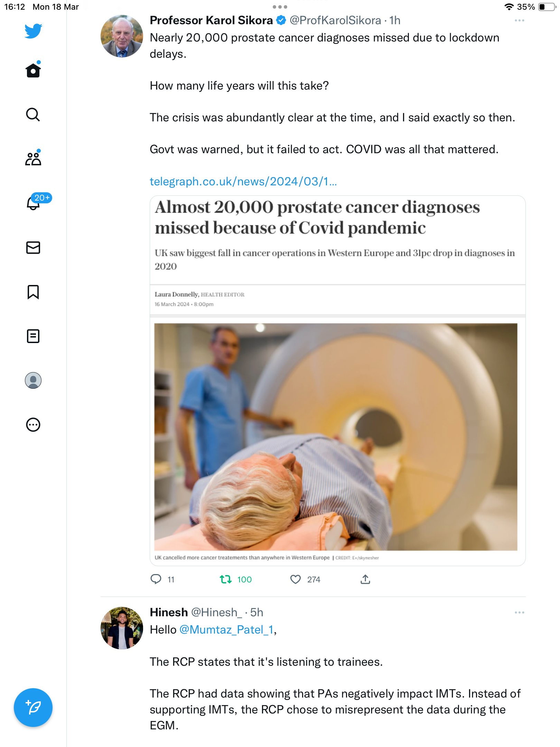This screenshot has width=560, height=747.
Task: Tap the retweet count 100
Action: tap(244, 580)
